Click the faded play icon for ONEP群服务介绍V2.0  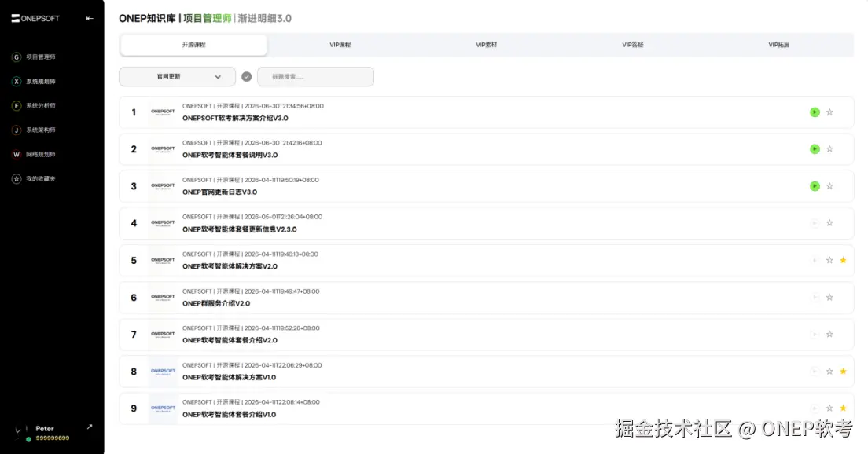tap(815, 297)
